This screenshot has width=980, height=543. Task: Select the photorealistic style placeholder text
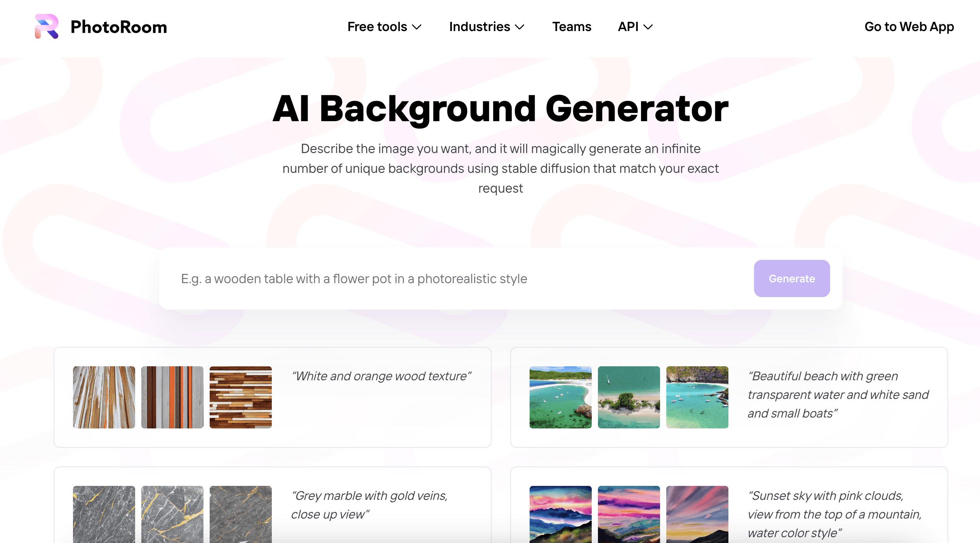click(354, 278)
